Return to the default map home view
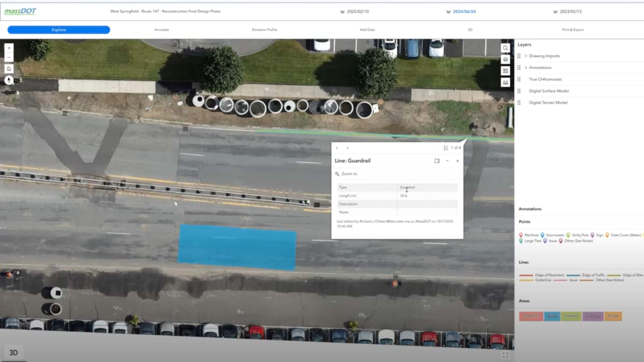 [9, 69]
